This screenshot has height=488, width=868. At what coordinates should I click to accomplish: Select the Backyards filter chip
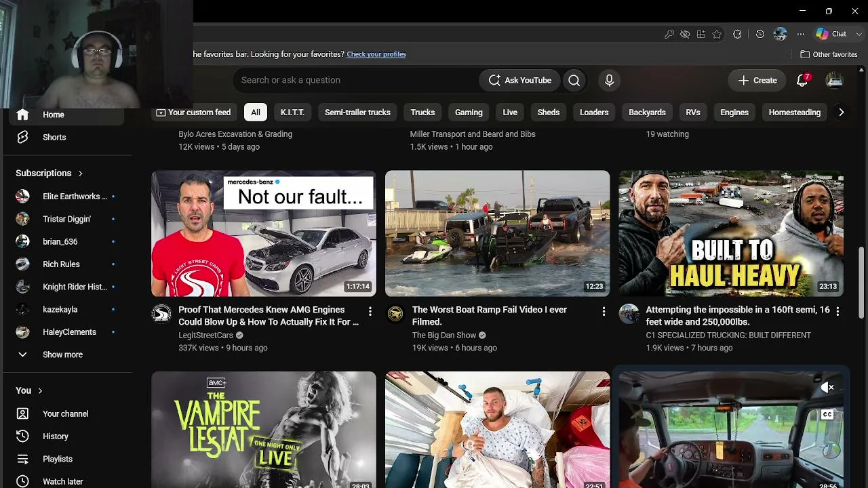tap(647, 113)
